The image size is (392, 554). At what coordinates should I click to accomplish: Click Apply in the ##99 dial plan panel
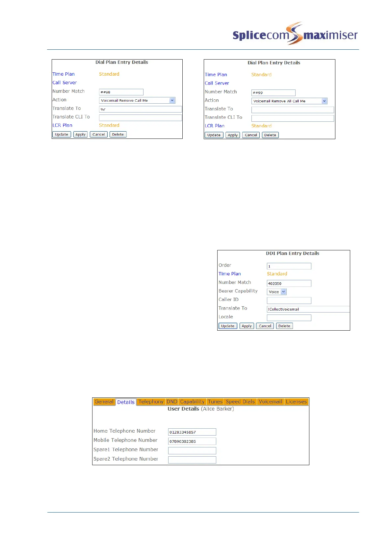point(233,135)
